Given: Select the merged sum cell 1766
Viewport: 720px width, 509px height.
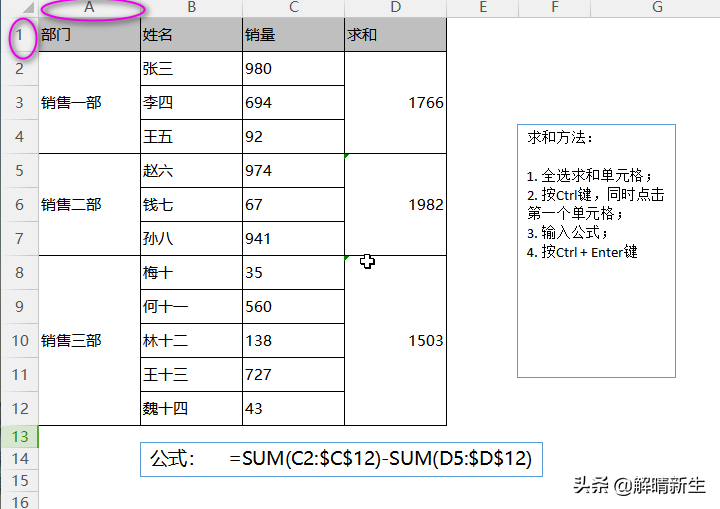Looking at the screenshot, I should (395, 102).
